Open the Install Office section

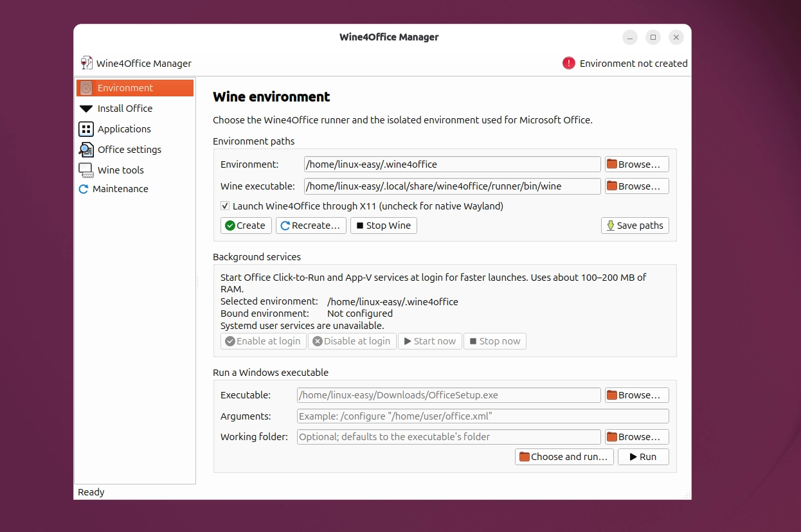(x=135, y=109)
